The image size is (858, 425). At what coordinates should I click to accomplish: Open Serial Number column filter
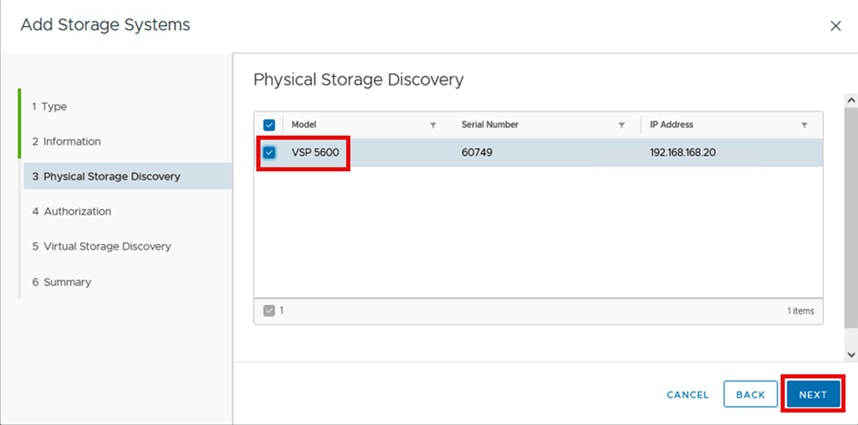621,125
